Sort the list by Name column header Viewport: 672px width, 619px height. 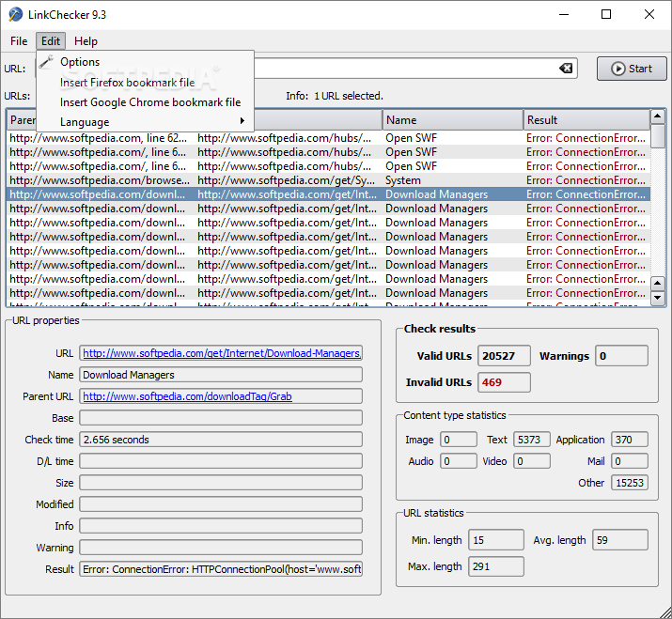(453, 120)
